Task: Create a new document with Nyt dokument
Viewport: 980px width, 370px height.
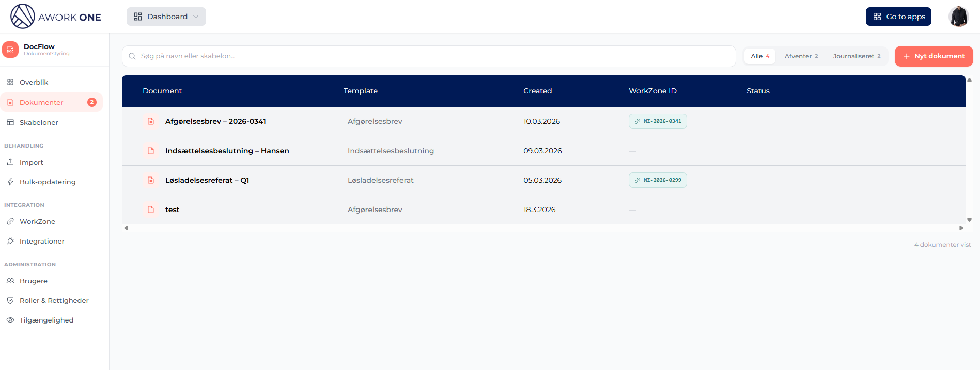Action: (934, 56)
